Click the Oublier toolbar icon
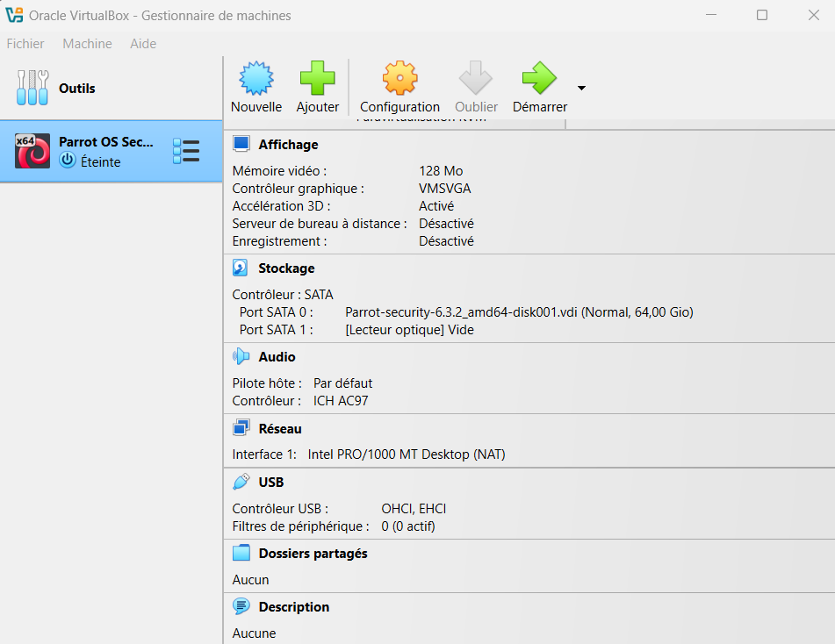Screen dimensions: 835x644 click(x=476, y=78)
